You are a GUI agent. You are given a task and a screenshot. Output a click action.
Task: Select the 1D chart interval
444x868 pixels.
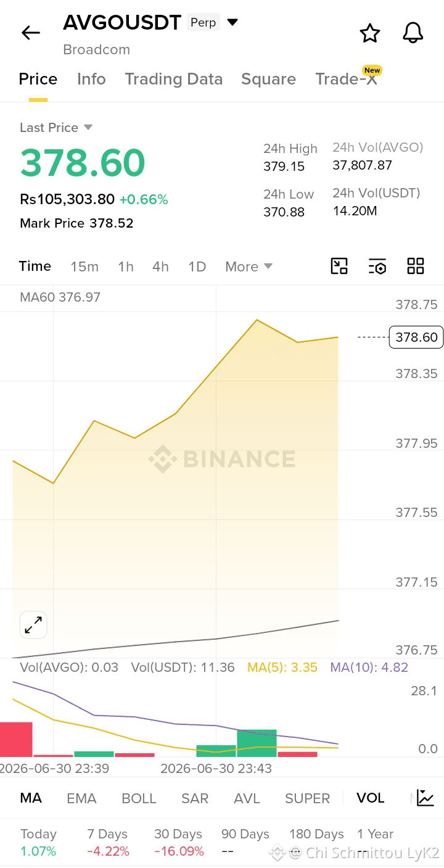coord(197,267)
